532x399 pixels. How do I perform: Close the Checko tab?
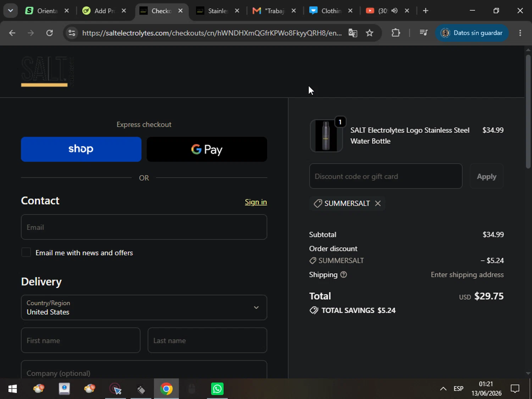180,11
